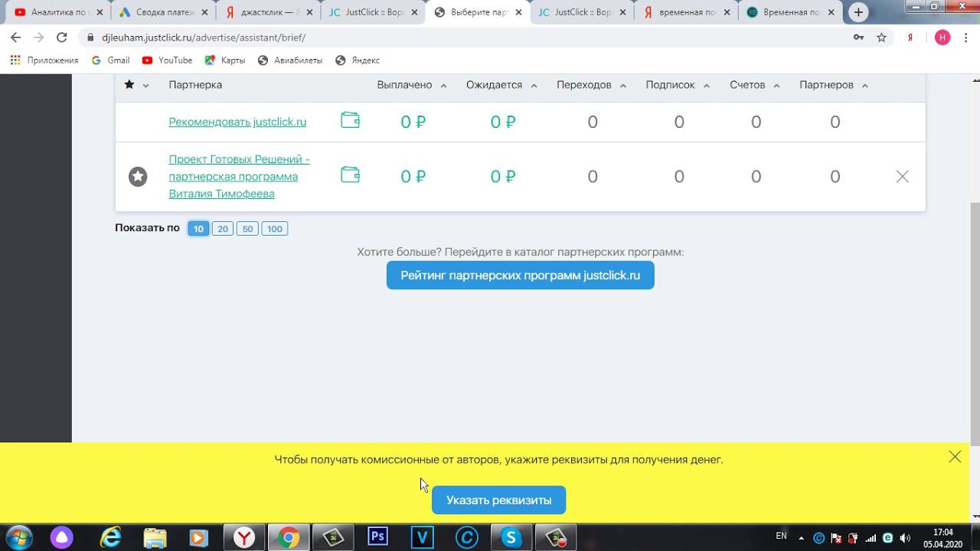Open Яндекс bookmark
Image resolution: width=980 pixels, height=551 pixels.
pos(358,60)
